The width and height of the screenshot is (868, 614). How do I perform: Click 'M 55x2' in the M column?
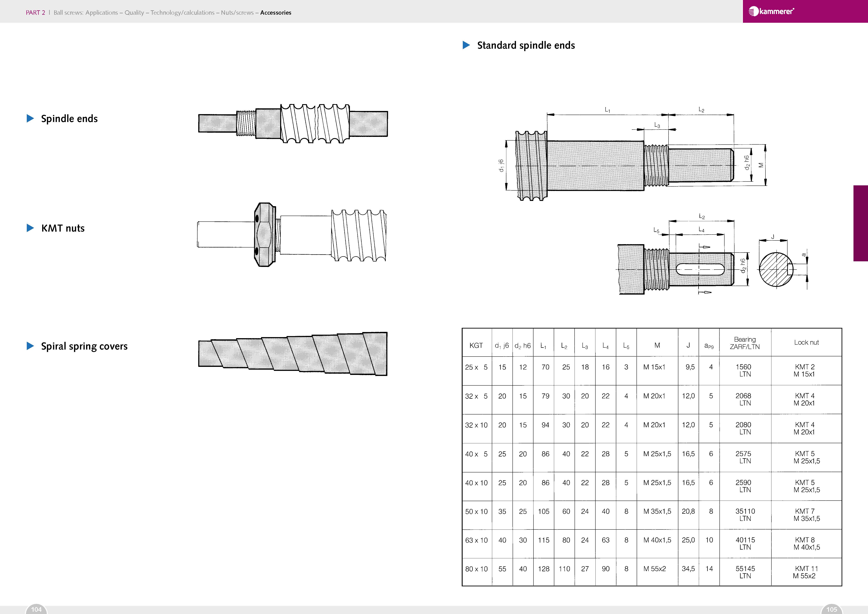654,569
